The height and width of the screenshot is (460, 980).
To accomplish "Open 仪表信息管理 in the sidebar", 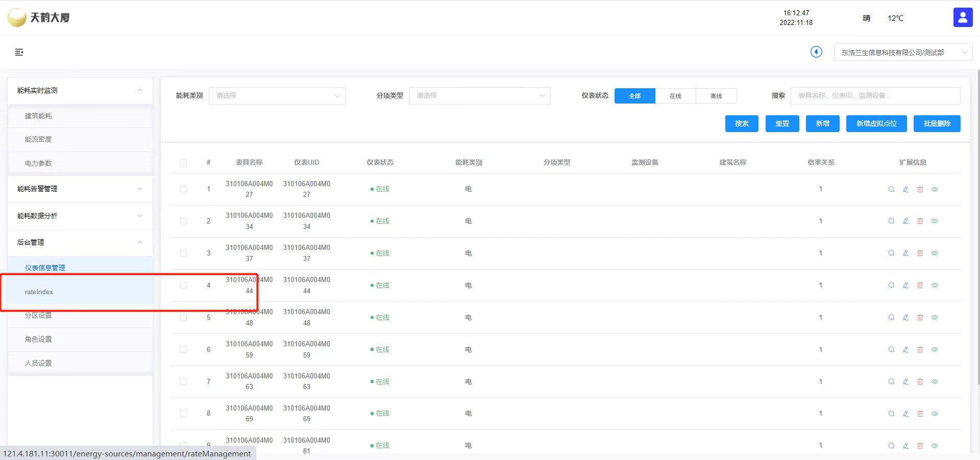I will click(x=80, y=268).
